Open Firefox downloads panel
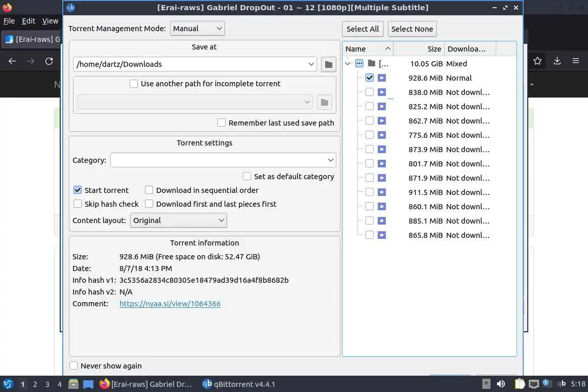Image resolution: width=588 pixels, height=392 pixels. point(557,61)
